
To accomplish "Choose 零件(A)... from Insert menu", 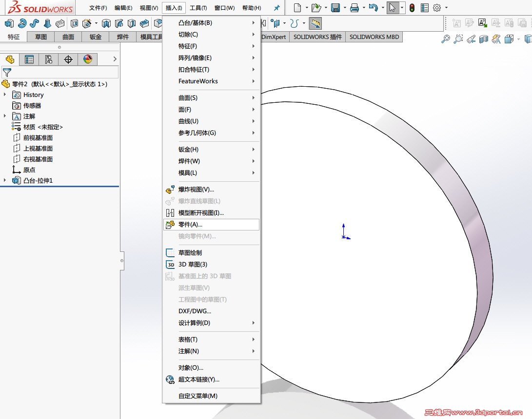I will [x=211, y=225].
